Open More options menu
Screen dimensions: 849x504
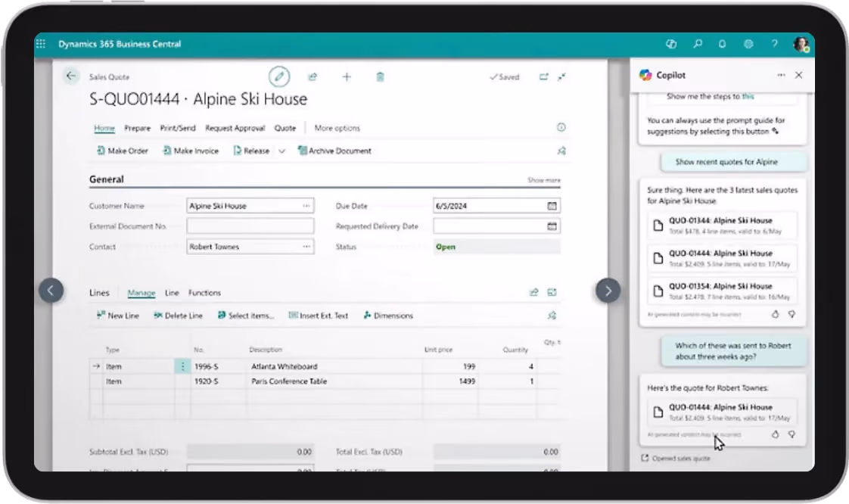click(x=337, y=129)
